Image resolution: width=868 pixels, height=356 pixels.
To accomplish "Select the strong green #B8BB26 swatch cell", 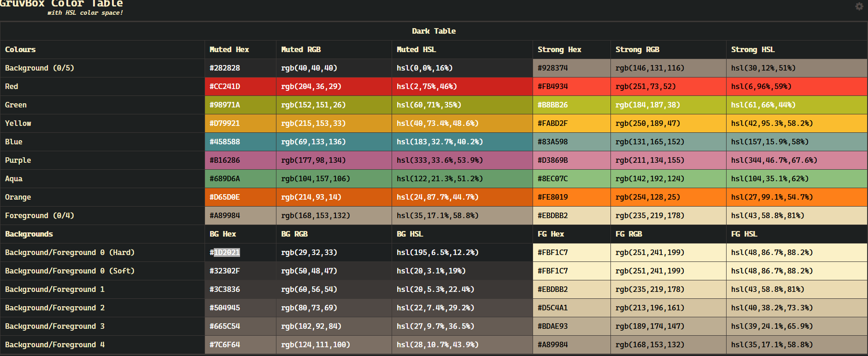I will tap(572, 105).
